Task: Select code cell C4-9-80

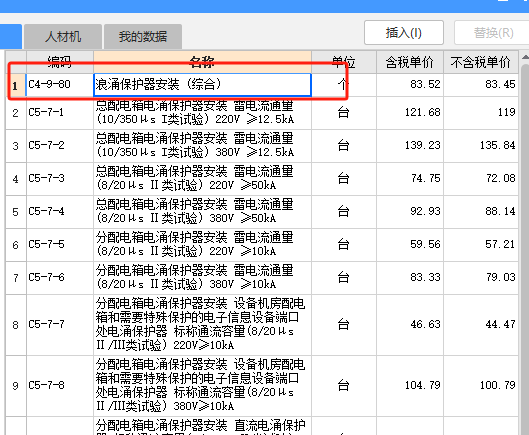Action: pyautogui.click(x=60, y=84)
